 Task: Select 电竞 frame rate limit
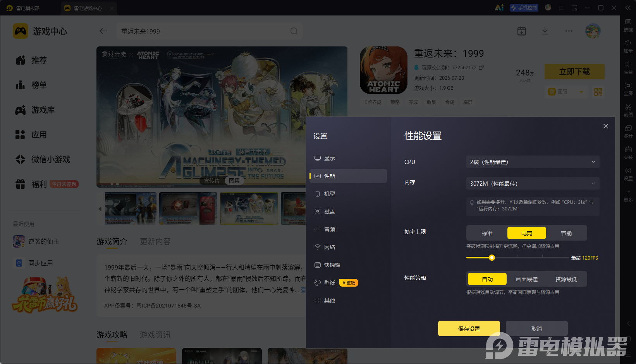click(x=527, y=233)
